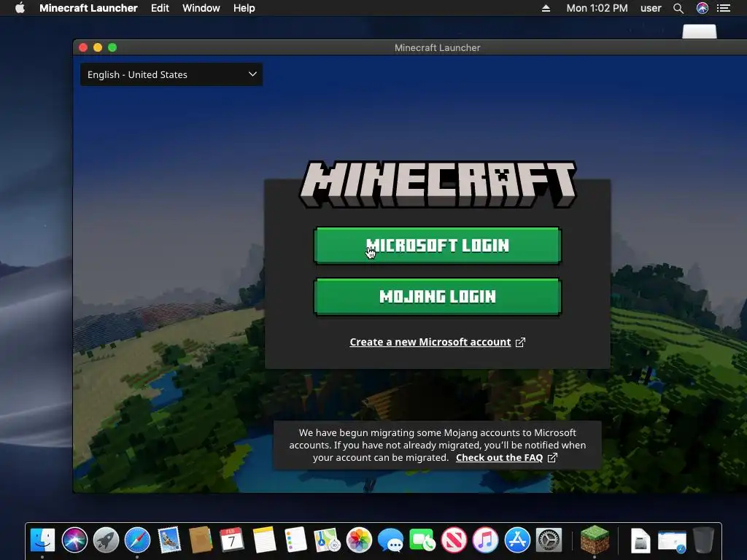The height and width of the screenshot is (560, 747).
Task: Open the Help menu
Action: 244,8
